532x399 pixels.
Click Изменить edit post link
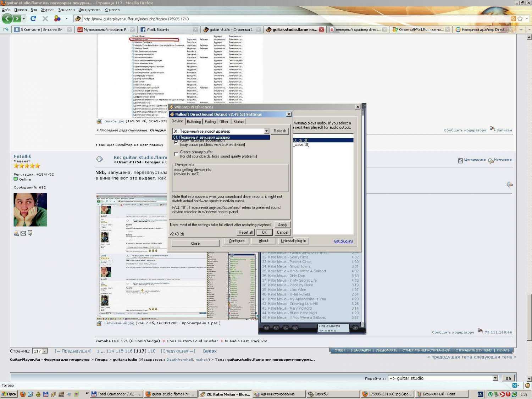tap(503, 160)
